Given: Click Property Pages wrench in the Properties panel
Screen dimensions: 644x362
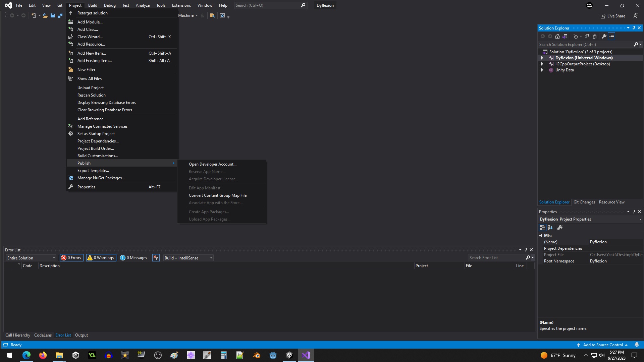Looking at the screenshot, I should [560, 228].
